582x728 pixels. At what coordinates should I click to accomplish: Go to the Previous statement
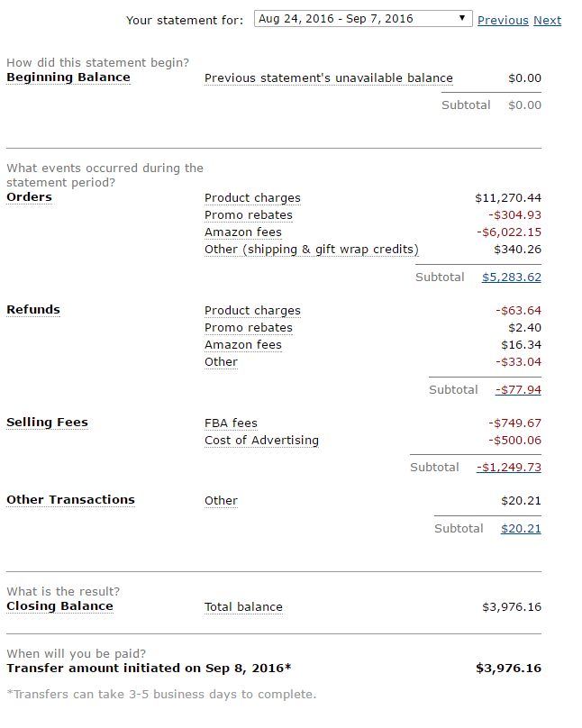coord(503,20)
